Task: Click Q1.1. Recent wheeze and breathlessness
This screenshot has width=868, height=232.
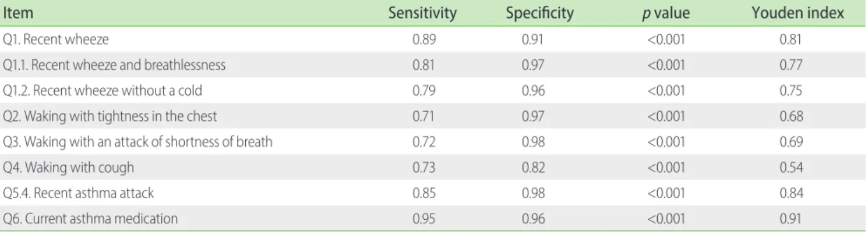Action: click(x=114, y=65)
